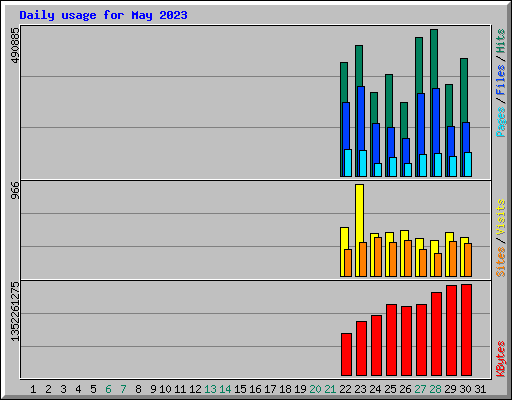
Task: Click the 'Daily usage for May 2023' title
Action: tap(103, 15)
